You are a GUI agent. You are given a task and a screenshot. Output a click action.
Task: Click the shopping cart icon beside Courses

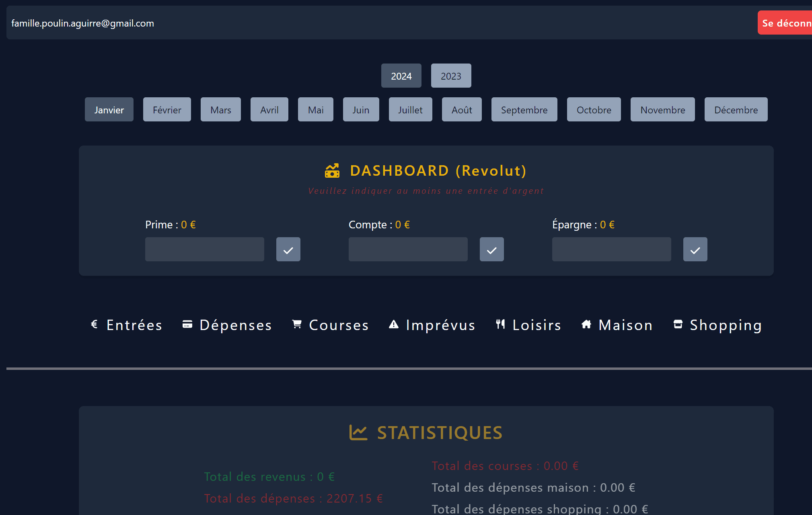(297, 324)
